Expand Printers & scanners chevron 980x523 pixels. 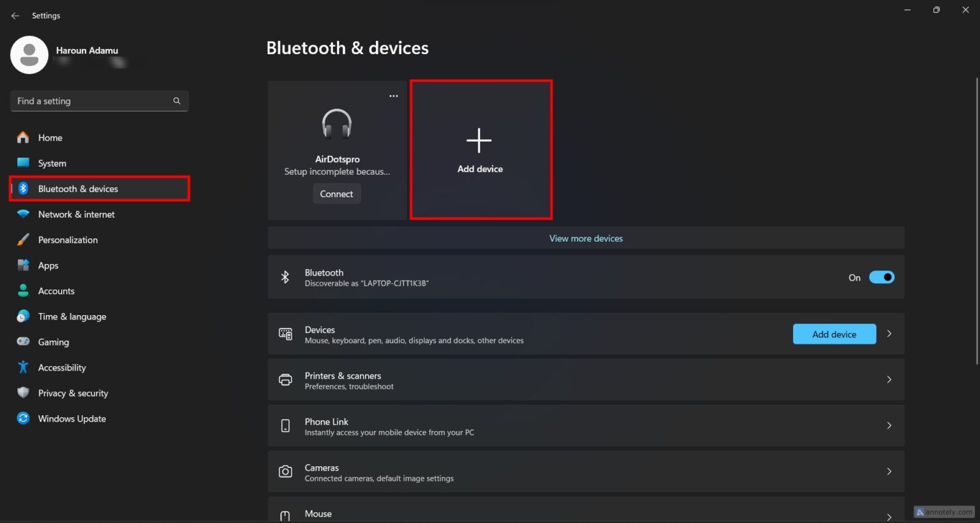tap(889, 380)
